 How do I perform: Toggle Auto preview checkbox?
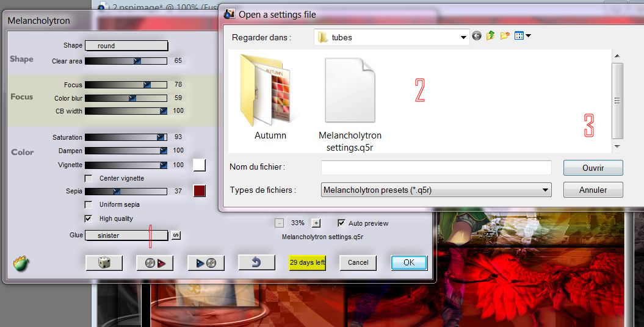[x=341, y=223]
